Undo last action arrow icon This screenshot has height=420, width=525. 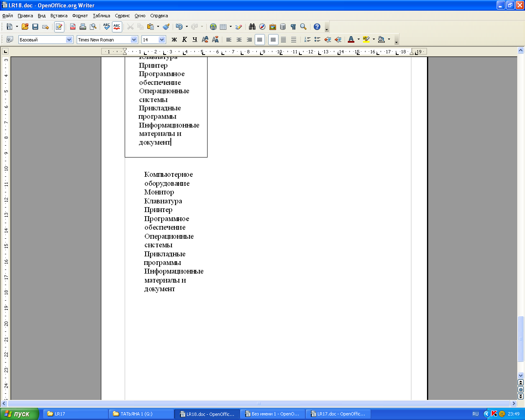(179, 27)
